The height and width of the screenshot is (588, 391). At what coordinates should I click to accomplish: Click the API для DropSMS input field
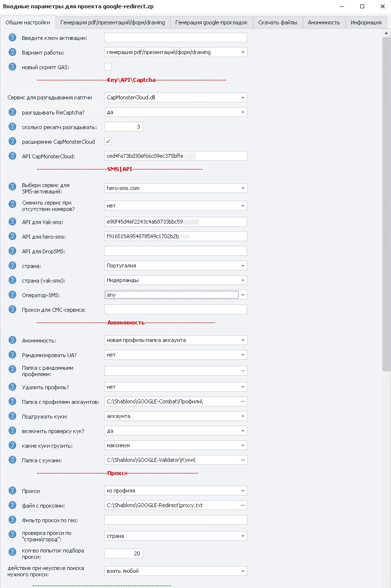176,251
